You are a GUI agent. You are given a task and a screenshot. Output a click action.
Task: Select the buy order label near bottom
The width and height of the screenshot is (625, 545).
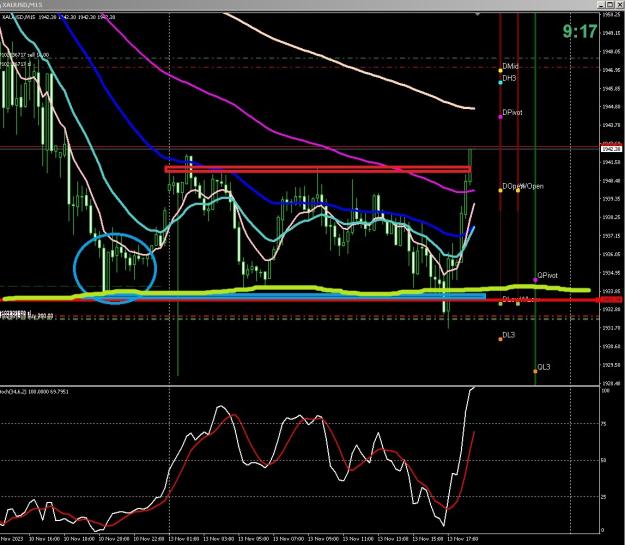tap(27, 316)
